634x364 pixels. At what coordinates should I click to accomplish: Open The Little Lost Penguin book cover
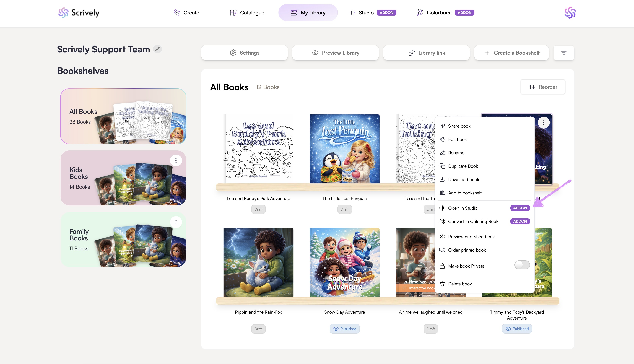tap(344, 149)
